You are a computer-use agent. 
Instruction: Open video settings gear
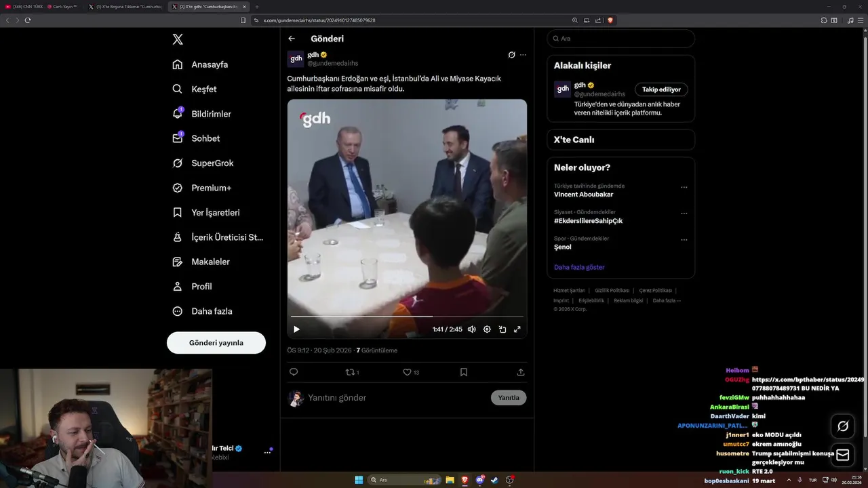487,329
